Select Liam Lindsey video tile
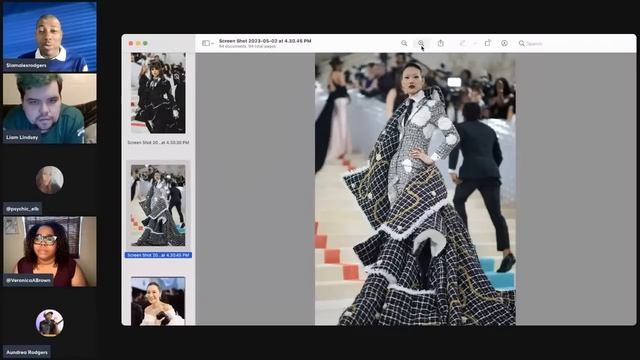 50,109
